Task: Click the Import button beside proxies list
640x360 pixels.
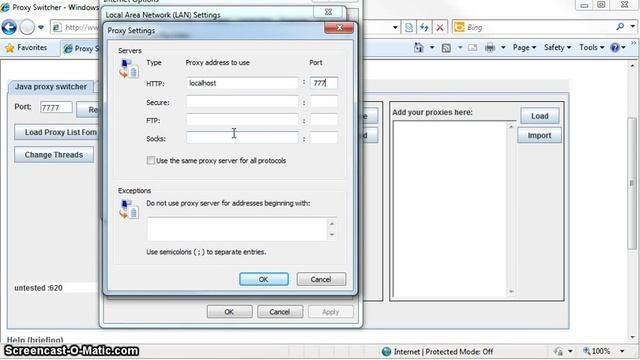Action: coord(539,136)
